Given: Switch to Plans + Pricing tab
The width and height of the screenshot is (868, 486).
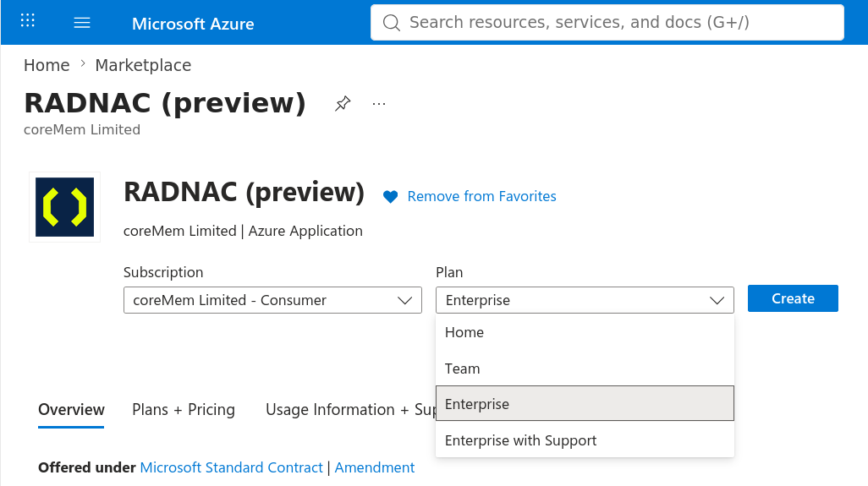Looking at the screenshot, I should tap(184, 410).
